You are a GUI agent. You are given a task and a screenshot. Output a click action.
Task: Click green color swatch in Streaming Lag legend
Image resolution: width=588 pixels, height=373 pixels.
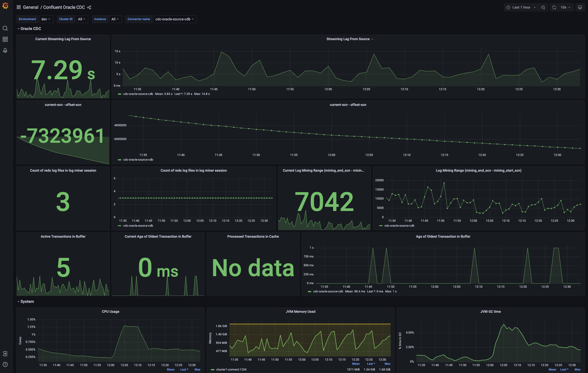click(120, 94)
